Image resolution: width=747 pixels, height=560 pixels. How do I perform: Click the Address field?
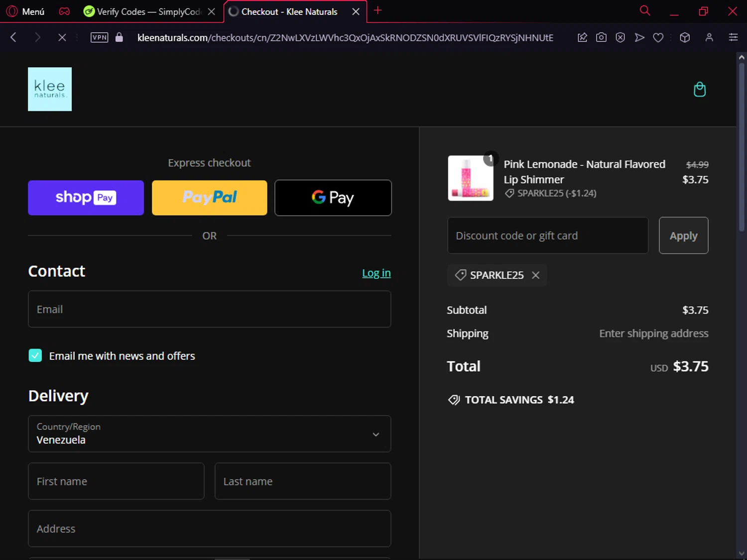[209, 529]
